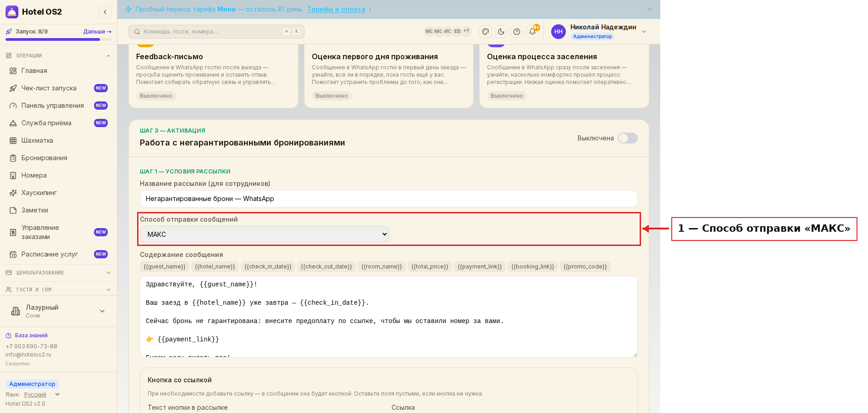Viewport: 868px width, 413px height.
Task: Open the help question mark icon
Action: click(x=517, y=32)
